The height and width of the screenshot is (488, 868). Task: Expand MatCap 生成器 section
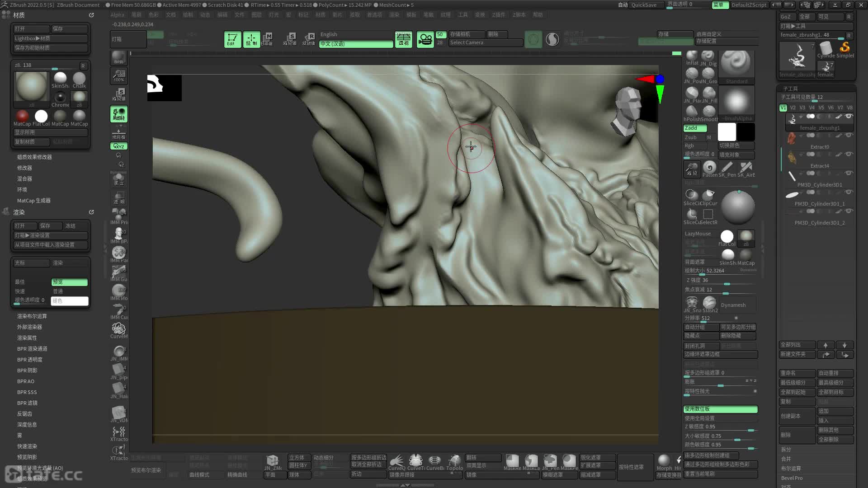[34, 201]
